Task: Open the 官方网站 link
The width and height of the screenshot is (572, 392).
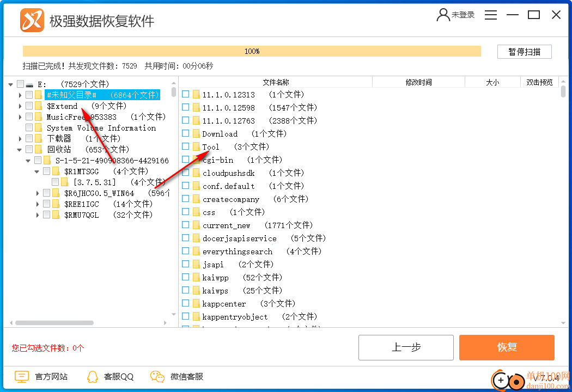Action: coord(51,377)
